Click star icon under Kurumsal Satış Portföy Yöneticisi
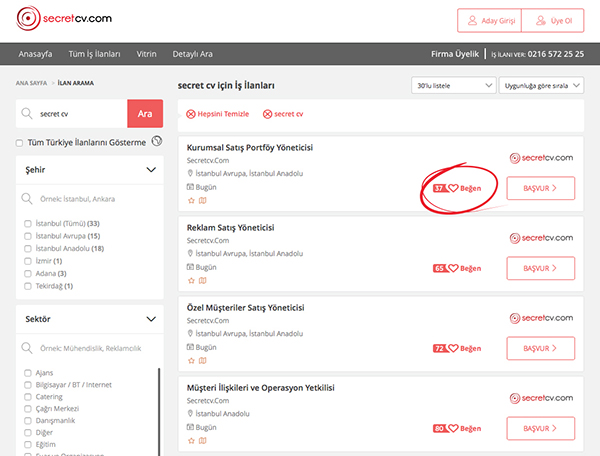The width and height of the screenshot is (600, 456). pyautogui.click(x=191, y=200)
